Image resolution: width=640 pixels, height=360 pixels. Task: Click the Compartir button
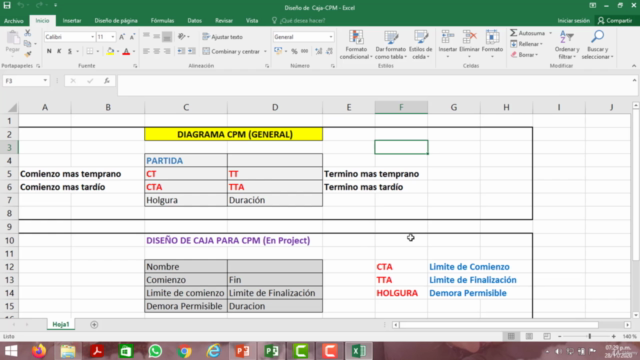615,20
